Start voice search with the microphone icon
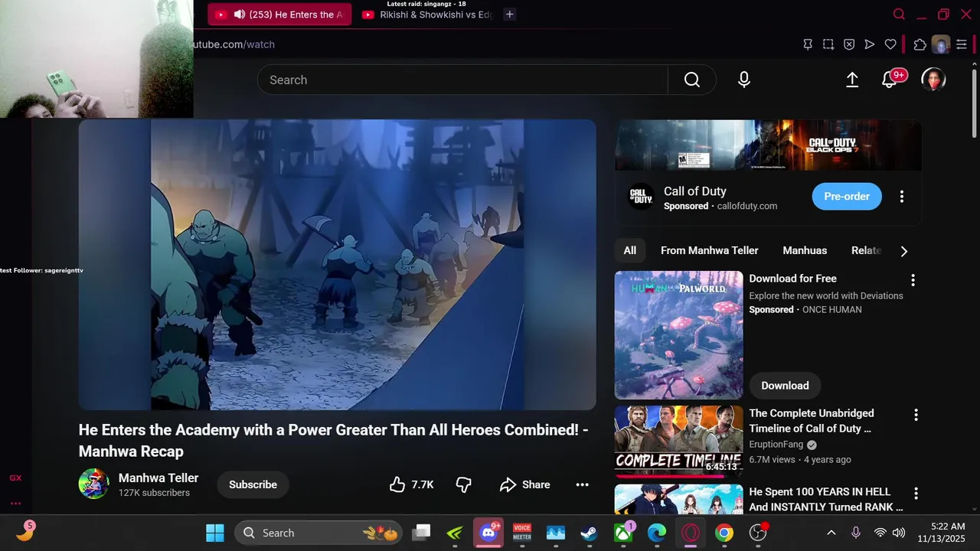 pos(744,80)
